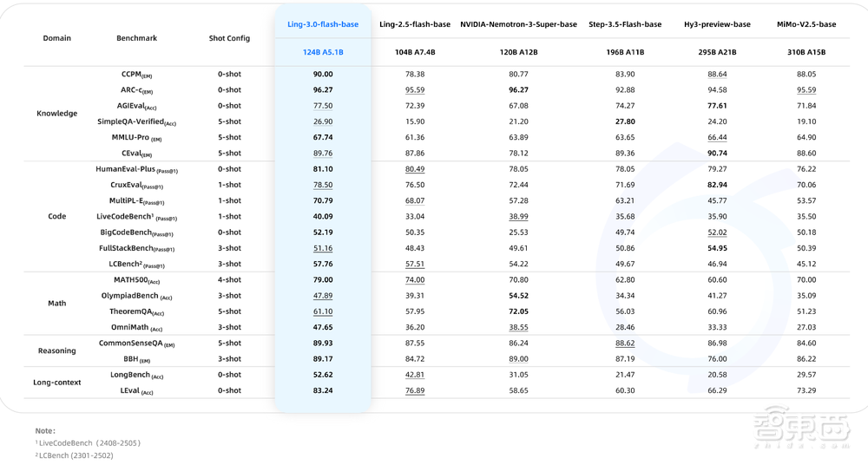Click the 25.53 score in the BigCodeBench row
This screenshot has width=868, height=465.
tap(518, 232)
